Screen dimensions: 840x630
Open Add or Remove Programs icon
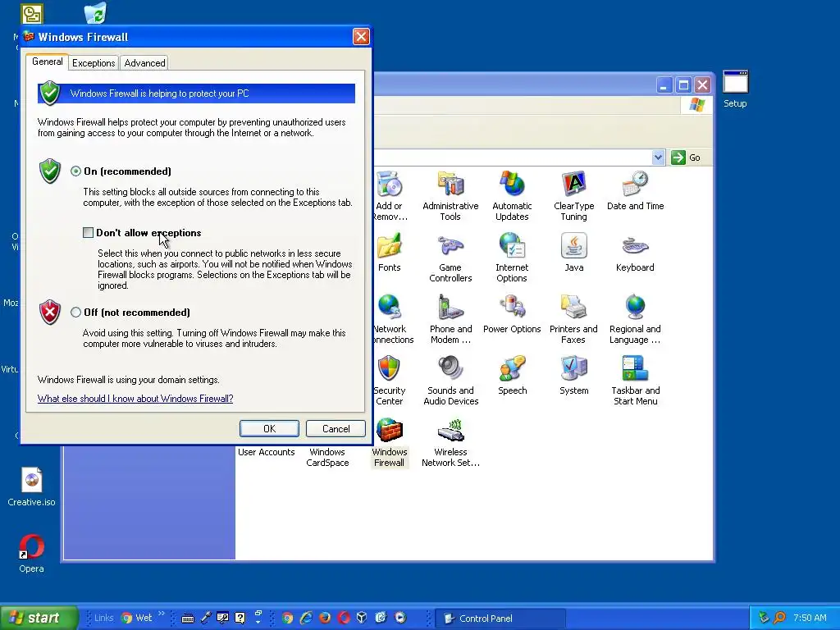coord(390,196)
